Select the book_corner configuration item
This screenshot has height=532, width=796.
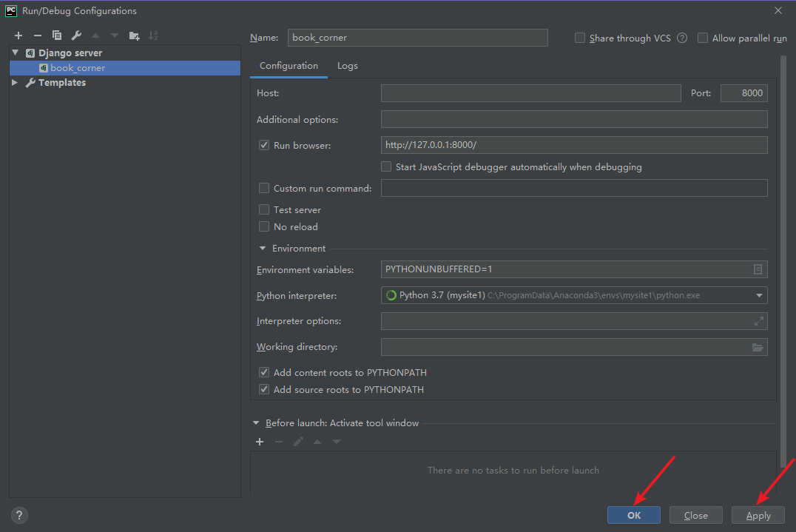[78, 68]
